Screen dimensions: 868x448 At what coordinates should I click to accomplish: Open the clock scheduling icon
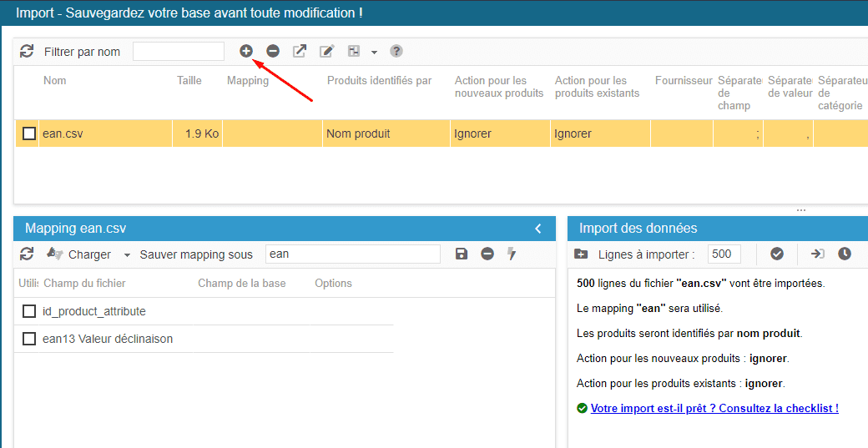pyautogui.click(x=845, y=254)
